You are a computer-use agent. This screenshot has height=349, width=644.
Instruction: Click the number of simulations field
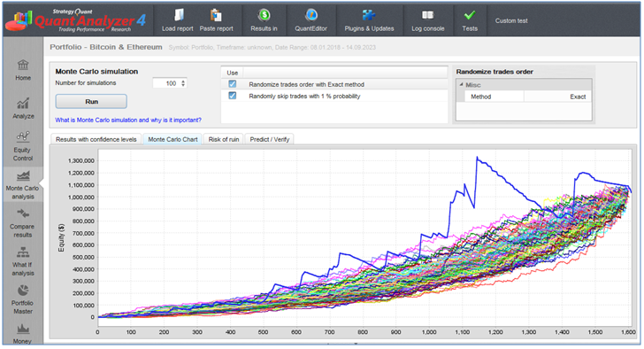point(166,83)
